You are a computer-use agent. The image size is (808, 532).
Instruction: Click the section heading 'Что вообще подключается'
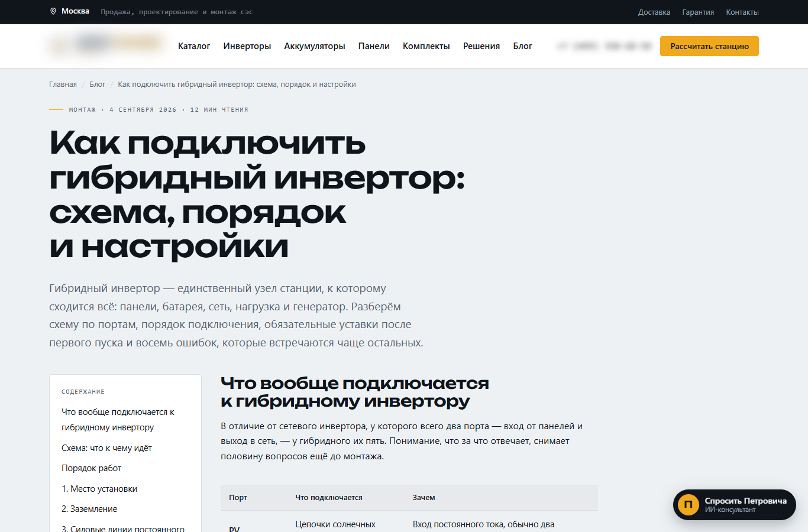click(354, 392)
